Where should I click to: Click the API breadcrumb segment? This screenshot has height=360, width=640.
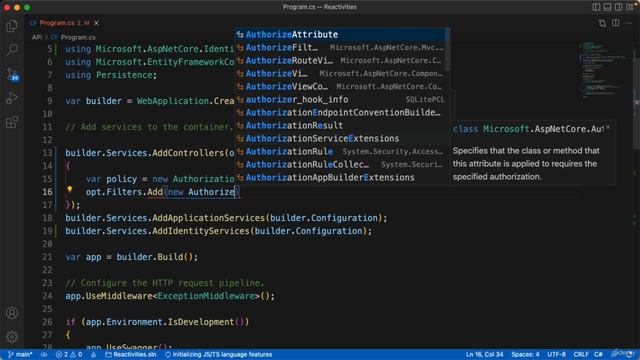click(x=37, y=37)
